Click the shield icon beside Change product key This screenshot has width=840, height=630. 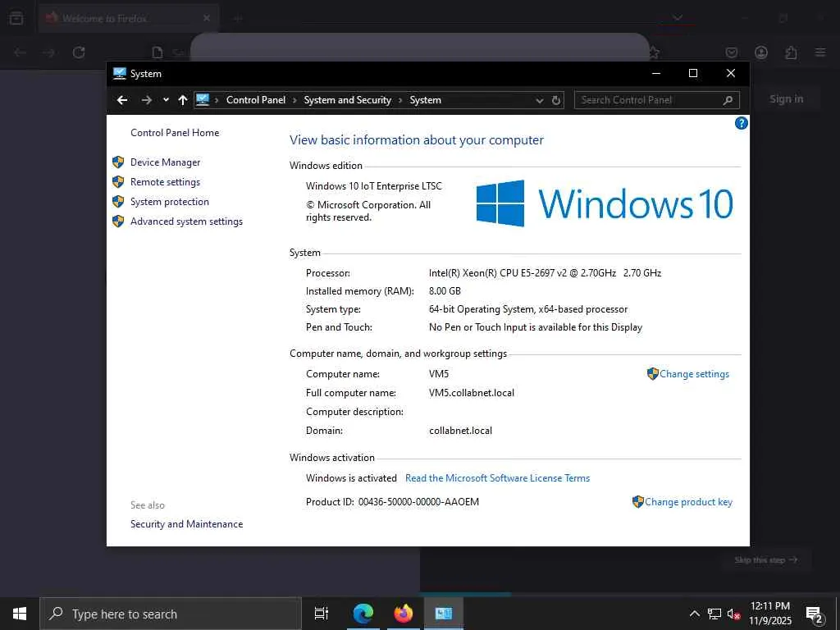point(638,502)
